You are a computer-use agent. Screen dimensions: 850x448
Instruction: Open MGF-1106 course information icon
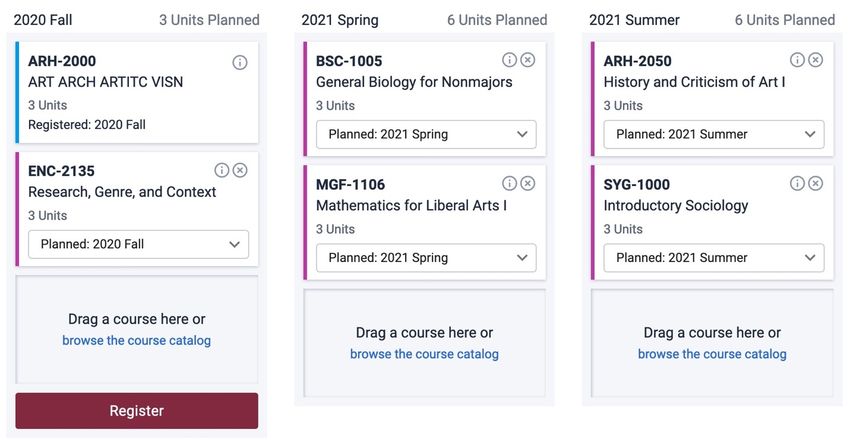click(510, 183)
